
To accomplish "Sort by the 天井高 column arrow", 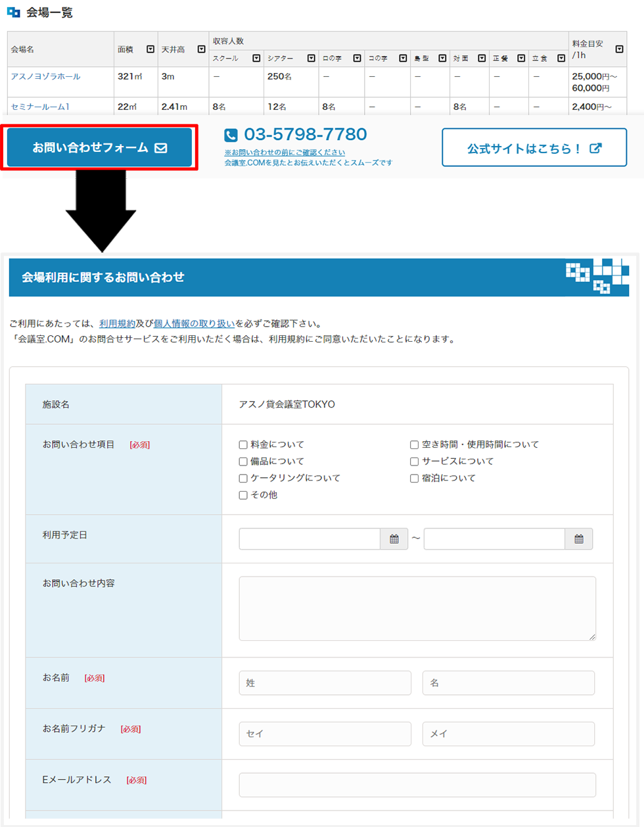I will pyautogui.click(x=202, y=49).
